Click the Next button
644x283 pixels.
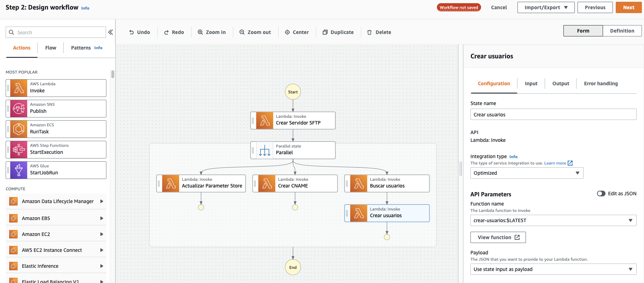click(629, 7)
